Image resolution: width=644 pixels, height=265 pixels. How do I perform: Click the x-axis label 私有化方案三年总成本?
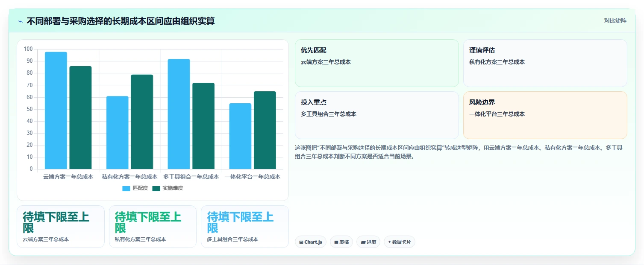129,177
